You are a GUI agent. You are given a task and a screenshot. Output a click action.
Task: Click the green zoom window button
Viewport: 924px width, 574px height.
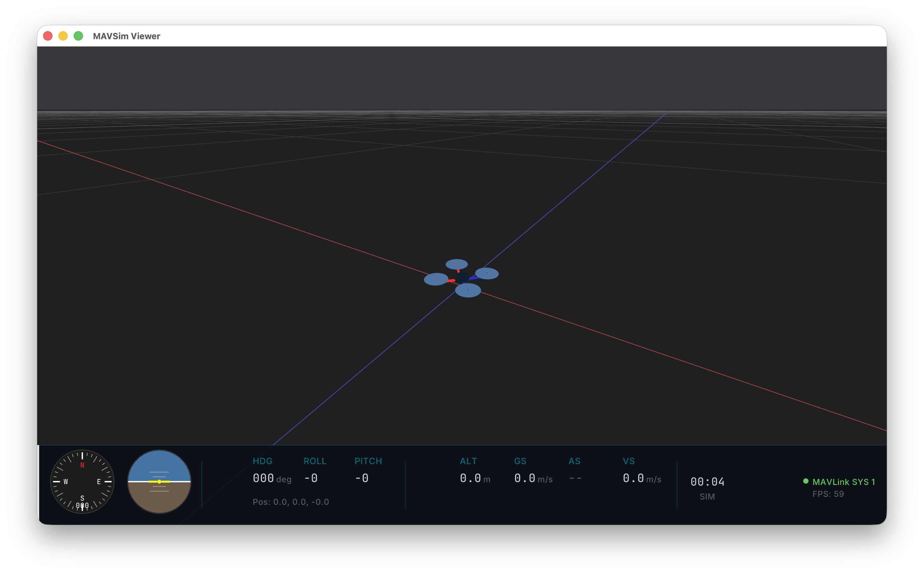[78, 36]
